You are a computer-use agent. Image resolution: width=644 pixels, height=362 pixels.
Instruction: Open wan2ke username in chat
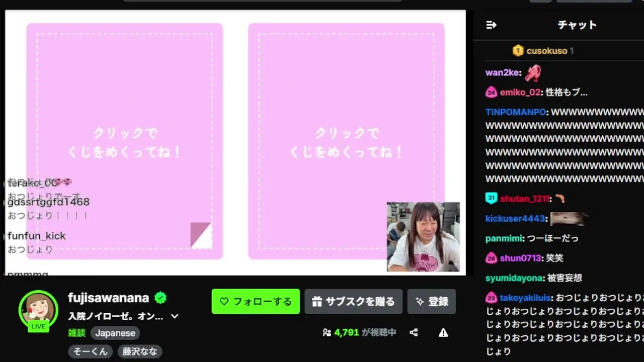point(502,72)
